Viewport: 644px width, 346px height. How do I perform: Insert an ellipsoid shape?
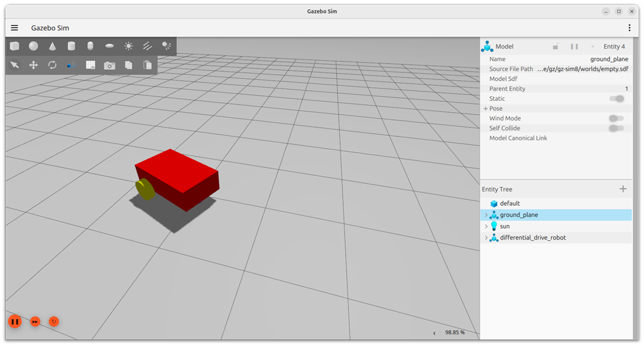click(x=109, y=46)
